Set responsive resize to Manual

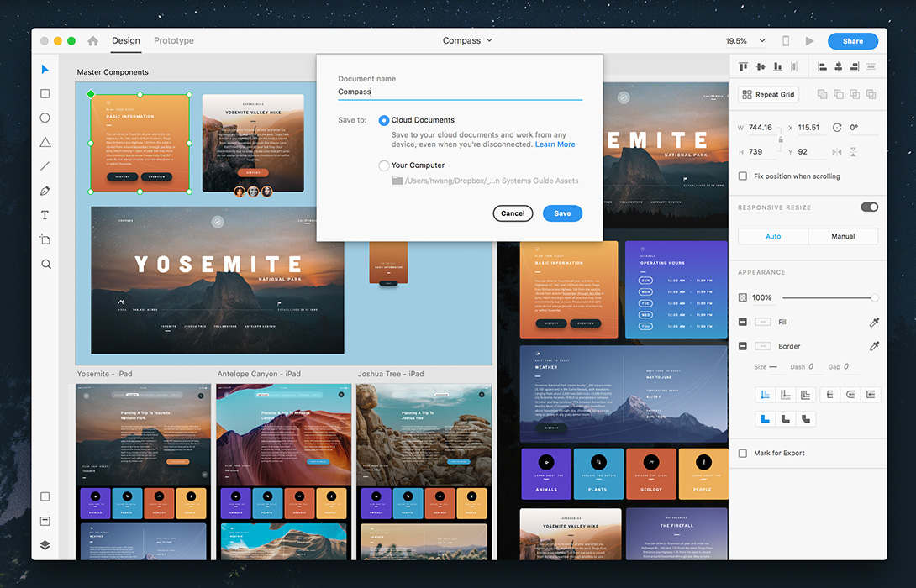(x=843, y=236)
